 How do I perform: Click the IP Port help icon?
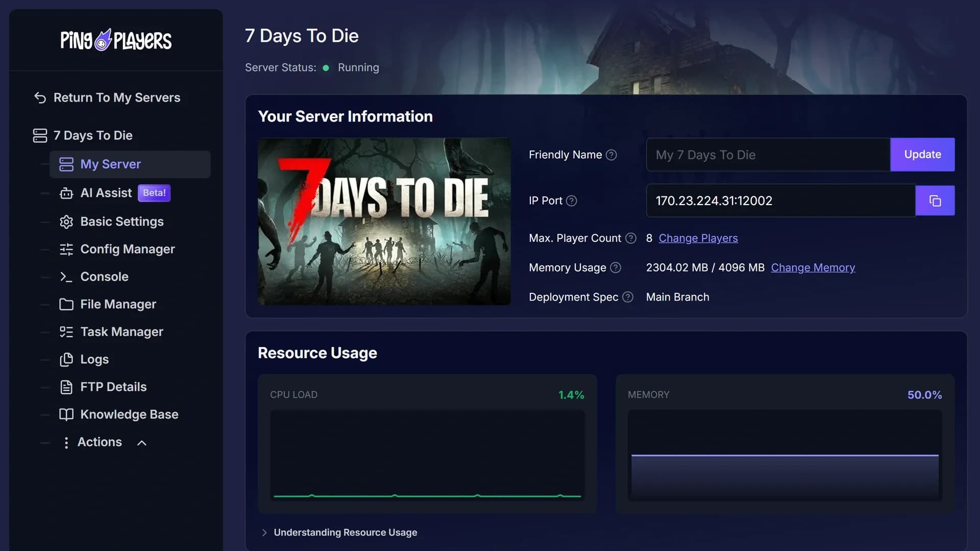572,201
